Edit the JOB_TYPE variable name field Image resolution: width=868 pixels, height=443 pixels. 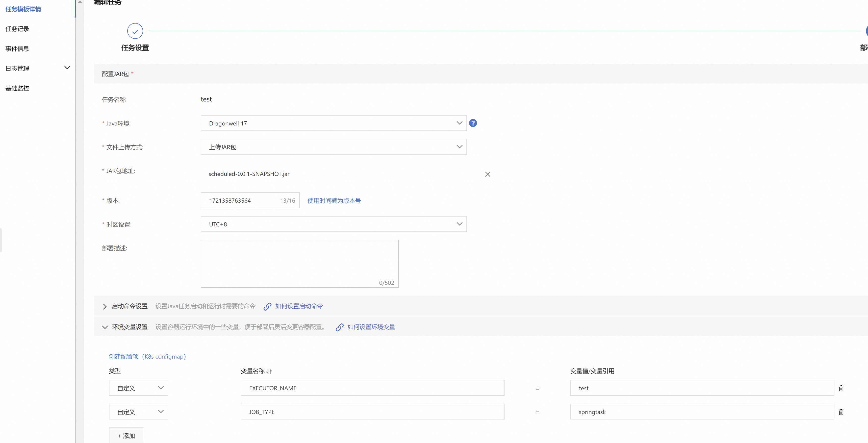pos(372,412)
